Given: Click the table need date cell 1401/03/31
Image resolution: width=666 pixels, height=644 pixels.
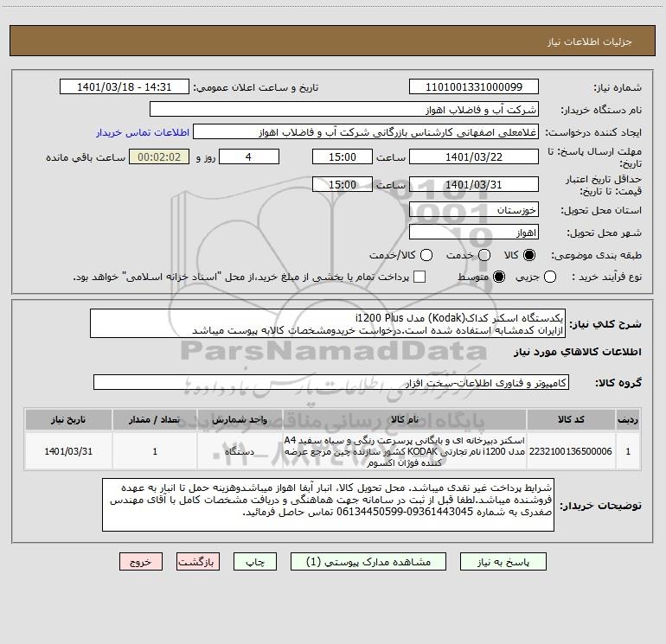Looking at the screenshot, I should [68, 451].
